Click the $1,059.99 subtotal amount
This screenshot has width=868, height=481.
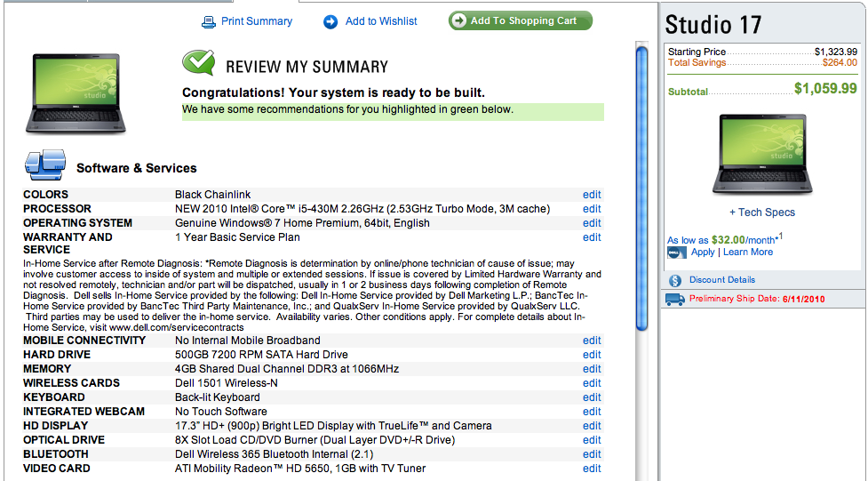(x=825, y=88)
